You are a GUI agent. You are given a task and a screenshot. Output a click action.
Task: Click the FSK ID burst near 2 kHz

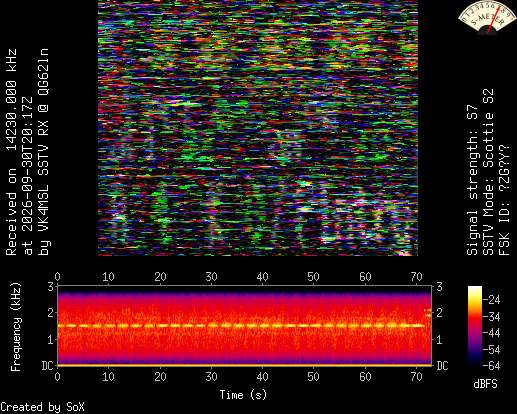(428, 312)
